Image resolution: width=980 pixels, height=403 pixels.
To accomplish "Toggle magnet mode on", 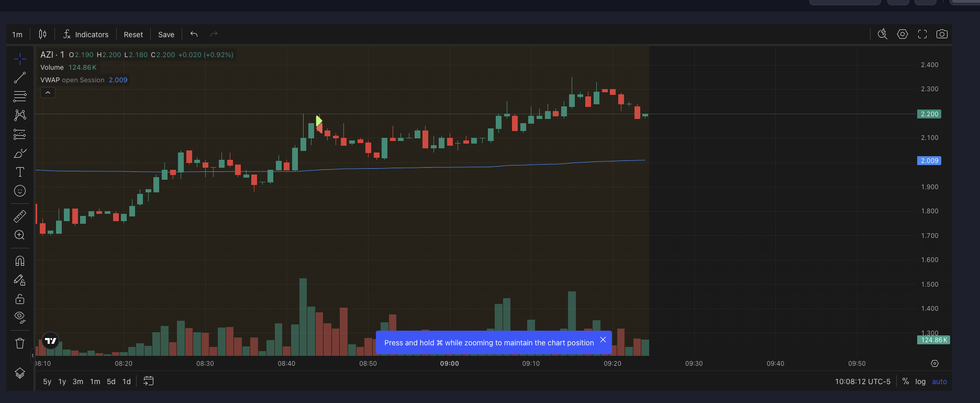I will pyautogui.click(x=20, y=261).
